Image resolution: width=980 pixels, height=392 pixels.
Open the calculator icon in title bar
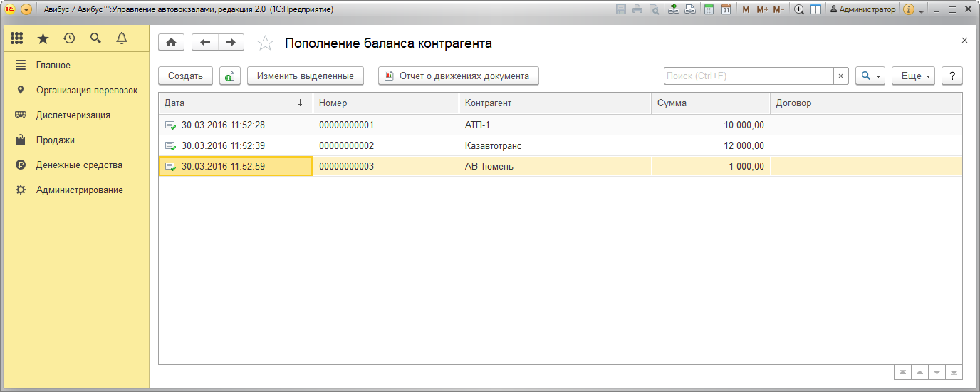[709, 9]
